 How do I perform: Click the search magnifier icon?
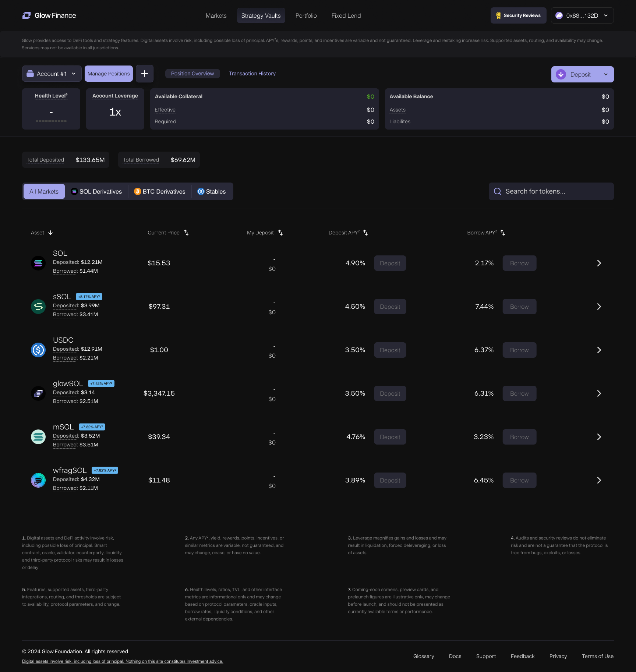pos(498,191)
